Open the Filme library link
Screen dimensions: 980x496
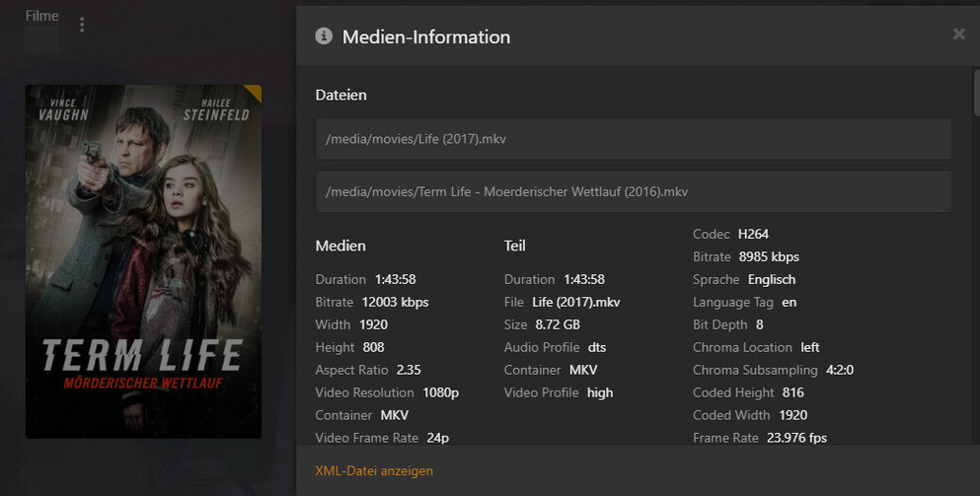pyautogui.click(x=41, y=16)
